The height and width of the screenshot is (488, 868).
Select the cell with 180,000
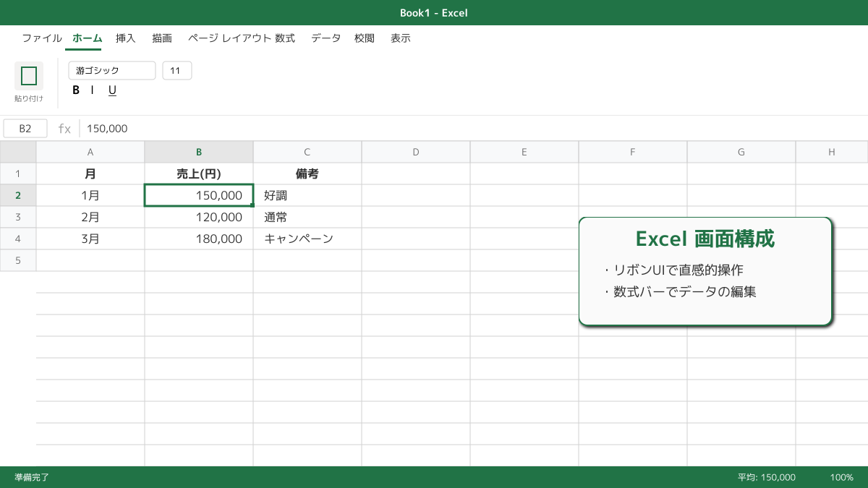199,239
